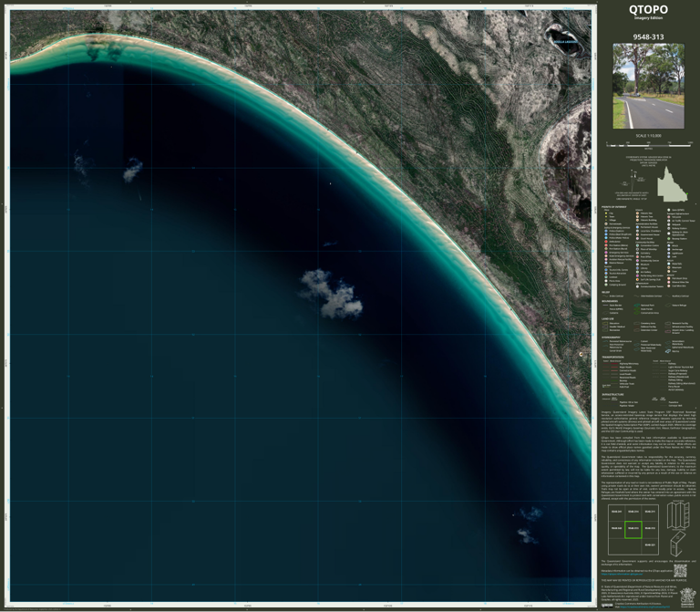The height and width of the screenshot is (612, 700).
Task: Click the Creative Commons badge
Action: click(x=607, y=606)
